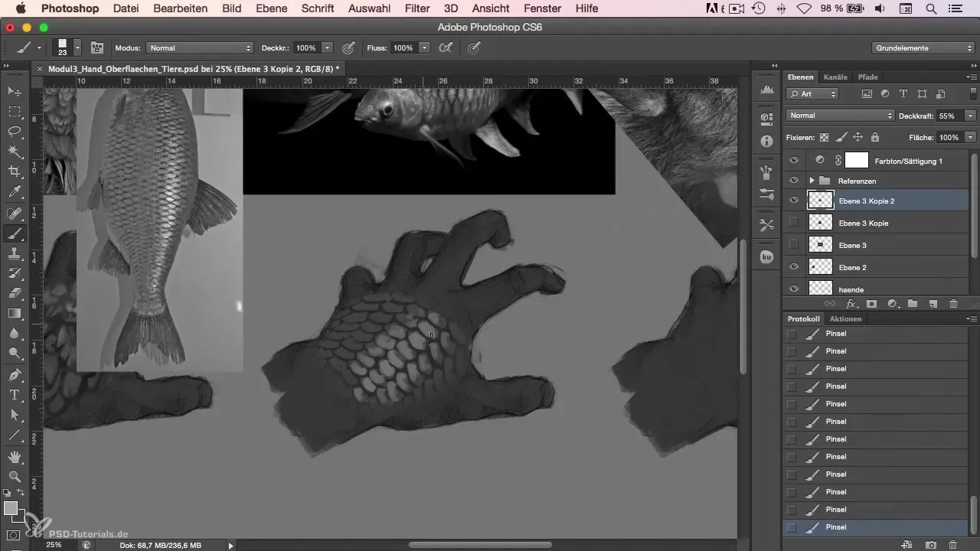This screenshot has width=980, height=551.
Task: Hide the Farbton/Sättigung 1 layer
Action: pos(794,161)
